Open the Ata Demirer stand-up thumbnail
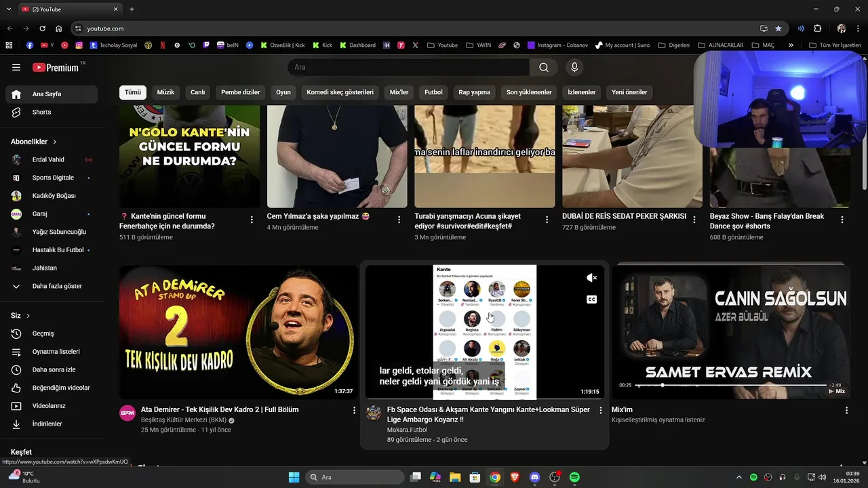The image size is (868, 488). (239, 331)
